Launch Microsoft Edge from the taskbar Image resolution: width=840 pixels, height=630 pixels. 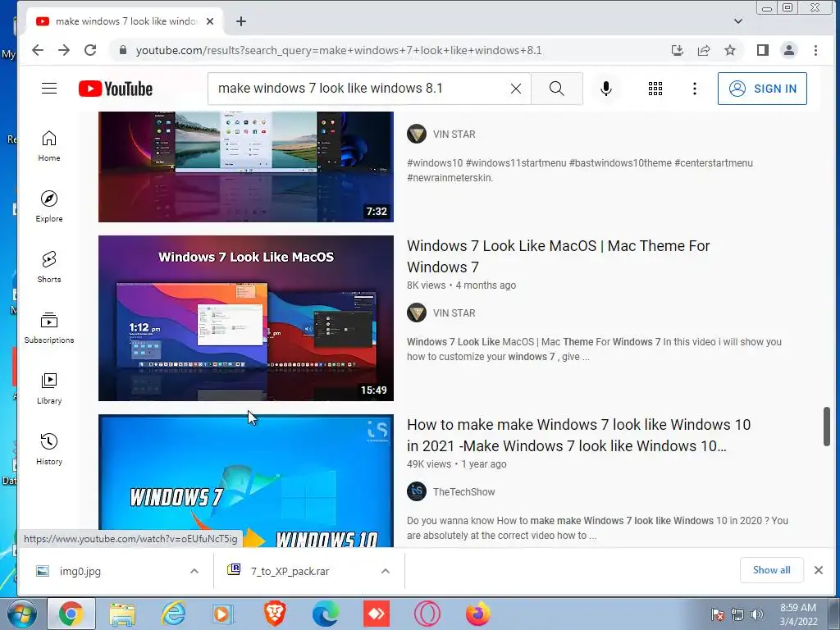pyautogui.click(x=326, y=614)
